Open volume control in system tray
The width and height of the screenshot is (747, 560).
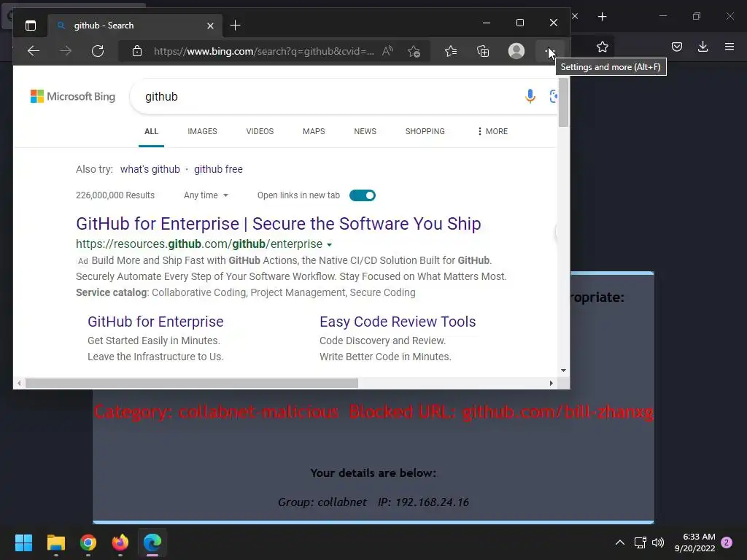658,542
